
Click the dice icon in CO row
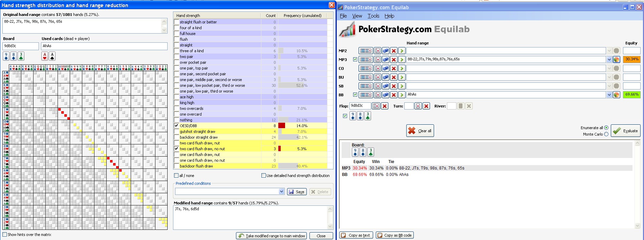coord(386,68)
